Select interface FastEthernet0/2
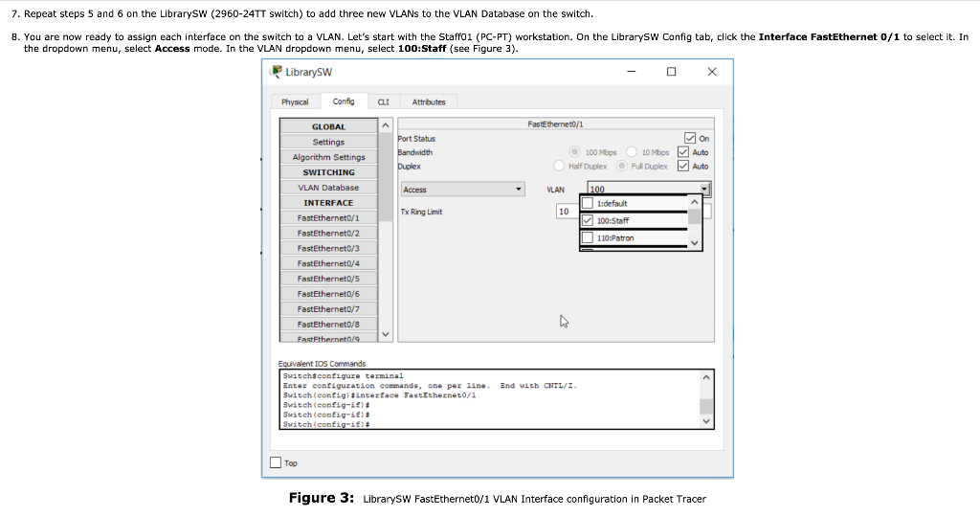Viewport: 980px width, 517px height. [x=329, y=234]
